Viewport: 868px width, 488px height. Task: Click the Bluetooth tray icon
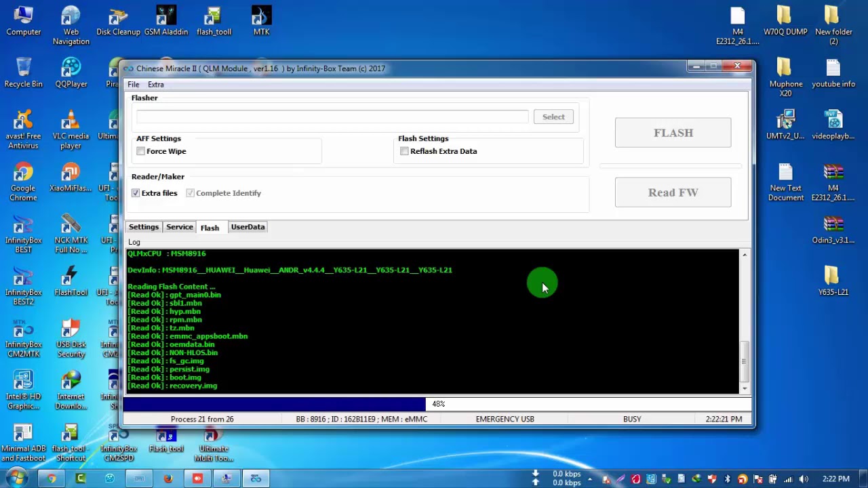(728, 479)
